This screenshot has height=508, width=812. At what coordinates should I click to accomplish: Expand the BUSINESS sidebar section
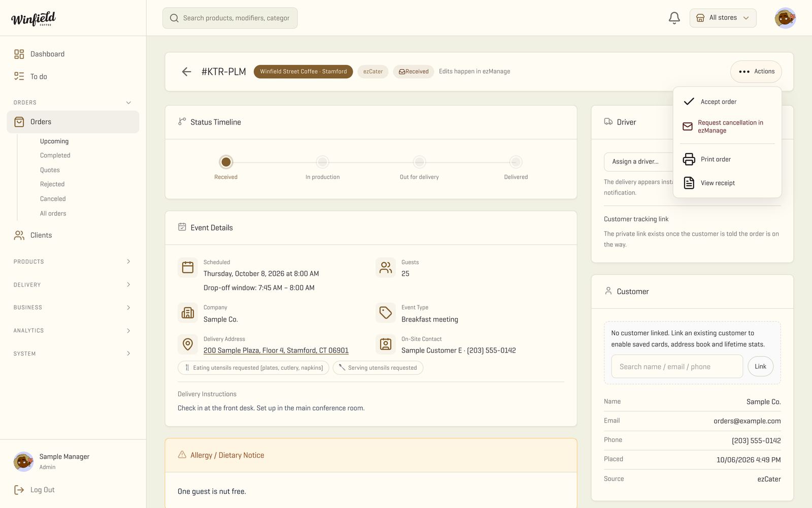[73, 307]
